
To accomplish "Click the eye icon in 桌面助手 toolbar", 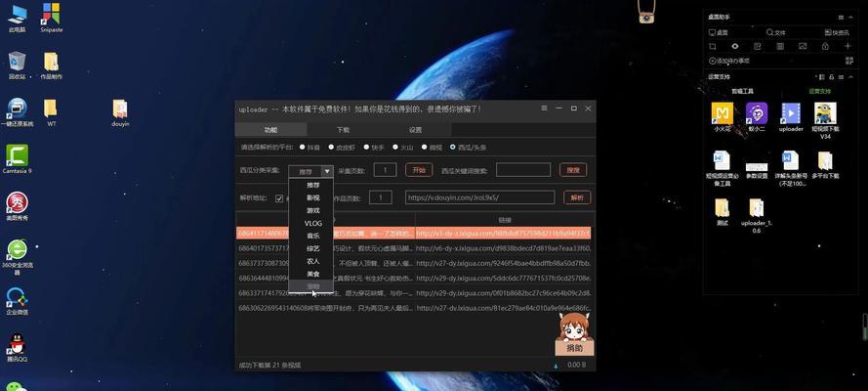I will coord(734,47).
